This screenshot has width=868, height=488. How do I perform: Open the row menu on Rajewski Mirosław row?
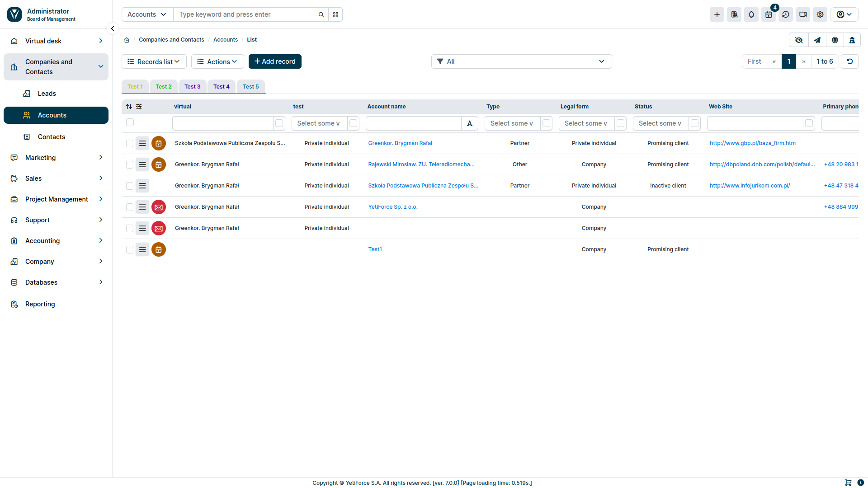point(142,164)
